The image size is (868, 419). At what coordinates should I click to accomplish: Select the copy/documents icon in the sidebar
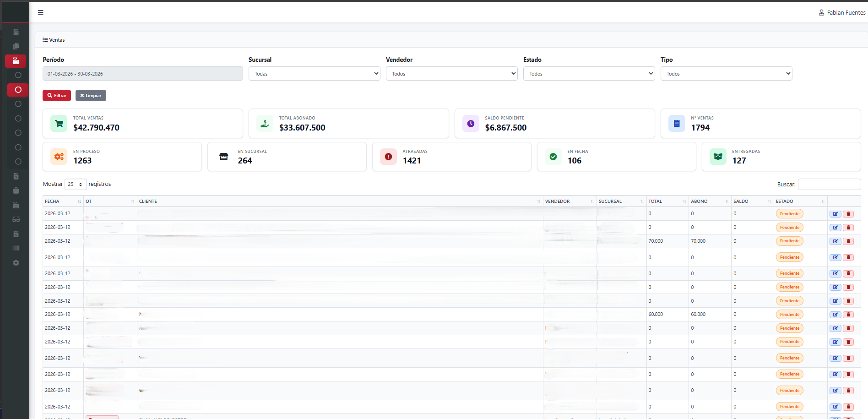[x=16, y=46]
